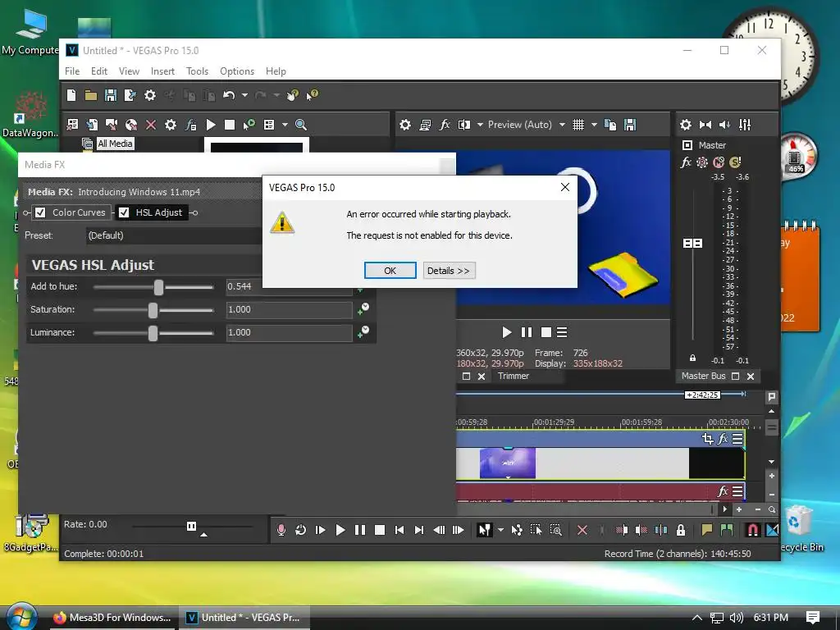
Task: Close the VEGAS Pro error dialog
Action: coord(564,187)
